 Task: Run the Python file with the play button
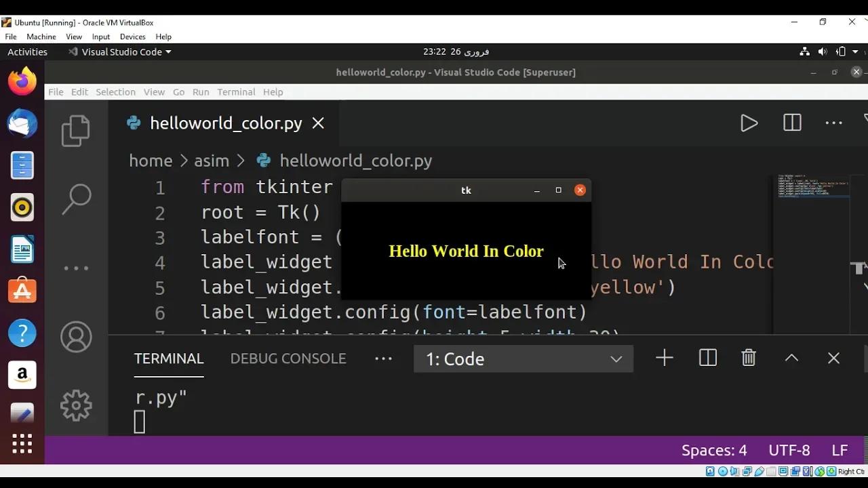749,123
